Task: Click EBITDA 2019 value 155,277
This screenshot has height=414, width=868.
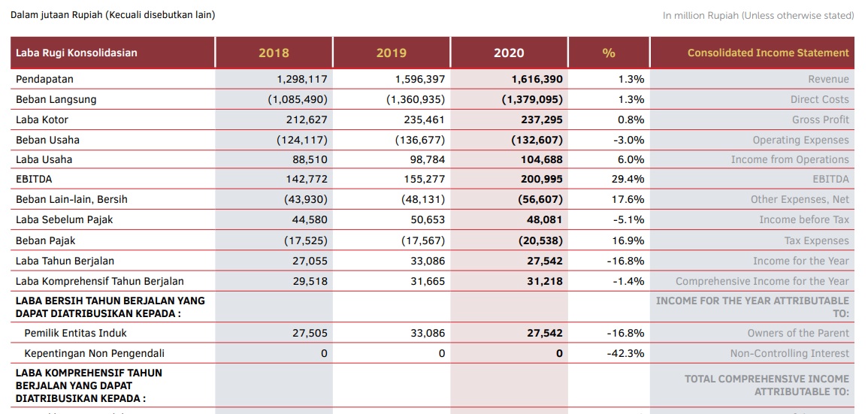Action: pos(424,180)
